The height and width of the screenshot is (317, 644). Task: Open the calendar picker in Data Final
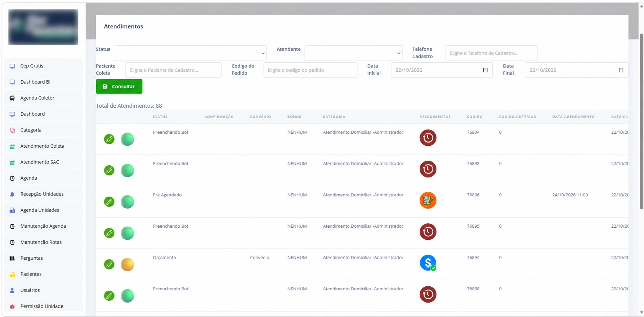621,70
